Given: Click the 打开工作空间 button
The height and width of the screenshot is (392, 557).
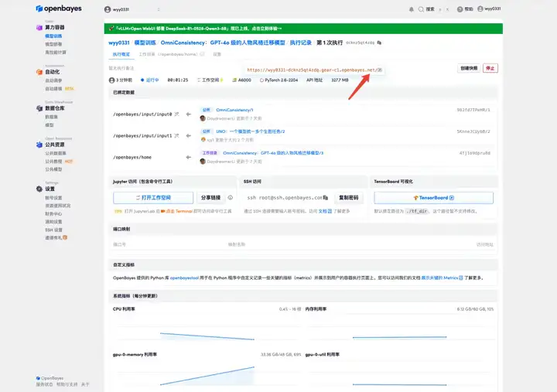Looking at the screenshot, I should 153,198.
